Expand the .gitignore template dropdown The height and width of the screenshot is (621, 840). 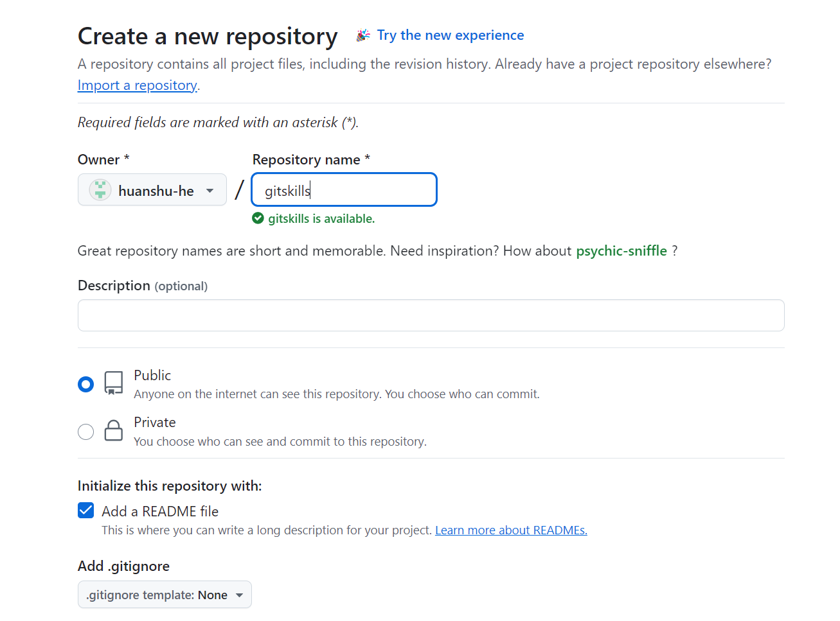coord(165,595)
